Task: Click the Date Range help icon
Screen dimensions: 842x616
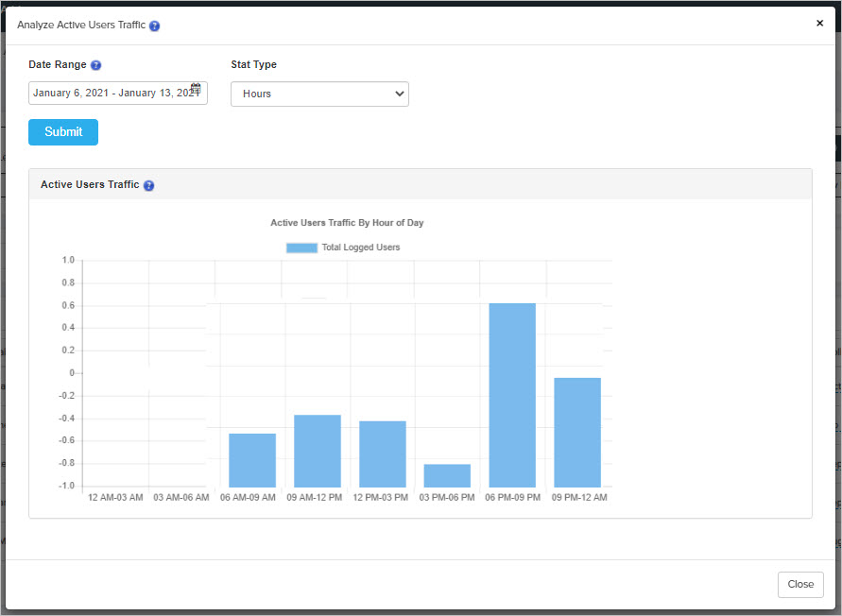Action: (96, 65)
